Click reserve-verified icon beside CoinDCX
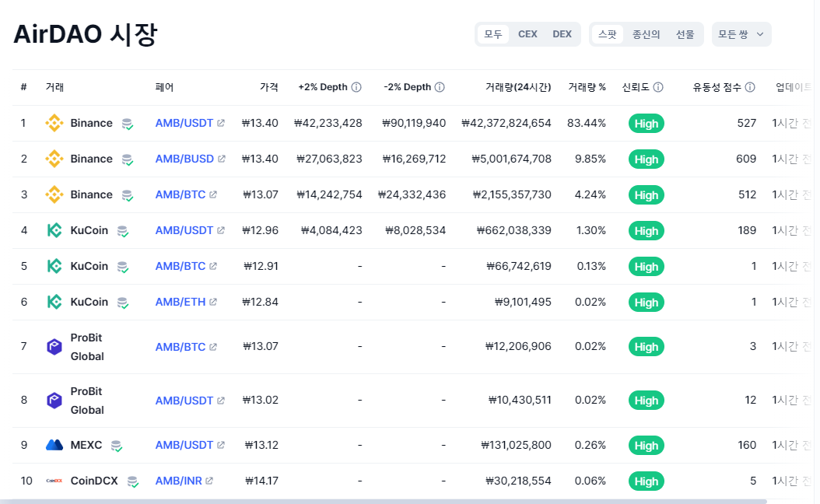 coord(133,481)
